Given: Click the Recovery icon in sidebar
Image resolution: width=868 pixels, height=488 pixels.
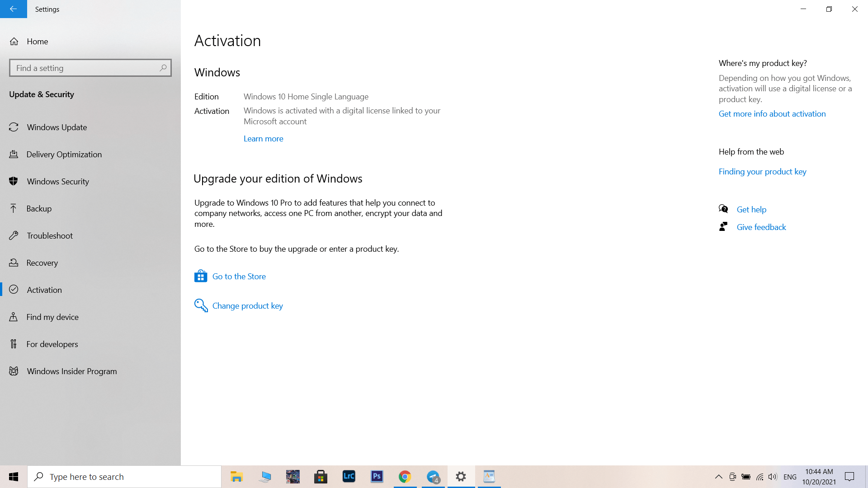Looking at the screenshot, I should [14, 263].
